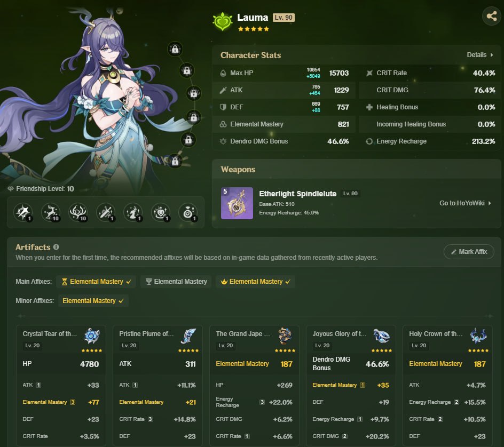Screen dimensions: 504x447
Task: Open Go to HoYoWiki link
Action: (465, 203)
